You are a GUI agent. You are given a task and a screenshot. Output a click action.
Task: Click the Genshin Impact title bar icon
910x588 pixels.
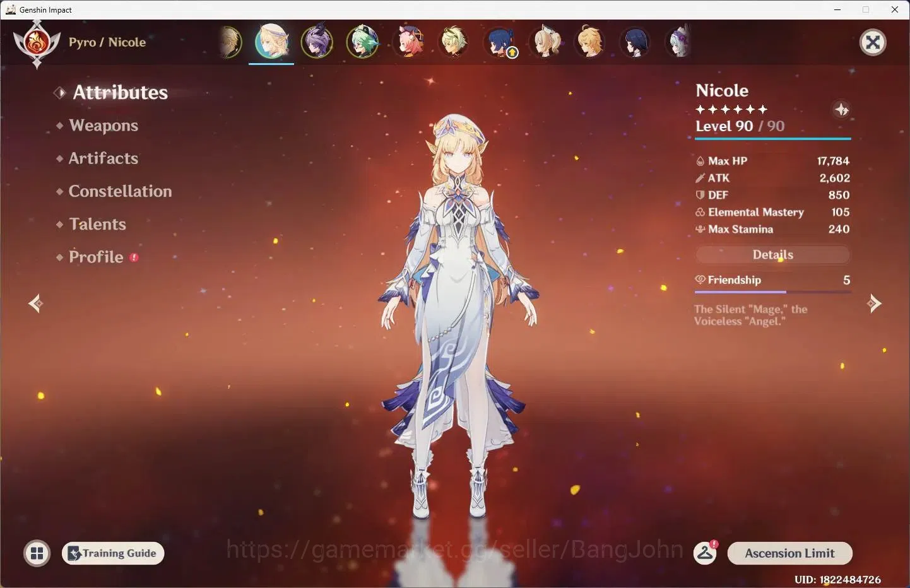(x=10, y=9)
